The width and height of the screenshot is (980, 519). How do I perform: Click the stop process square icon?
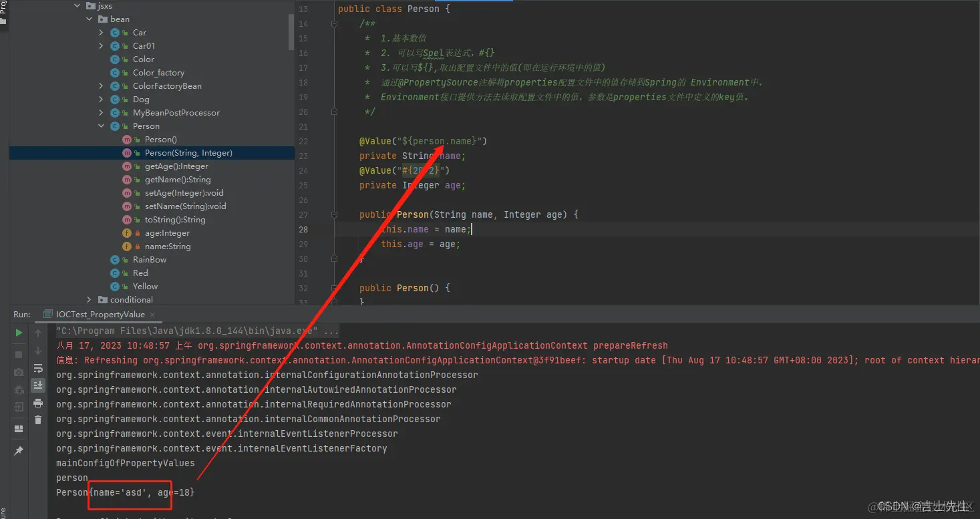point(19,354)
